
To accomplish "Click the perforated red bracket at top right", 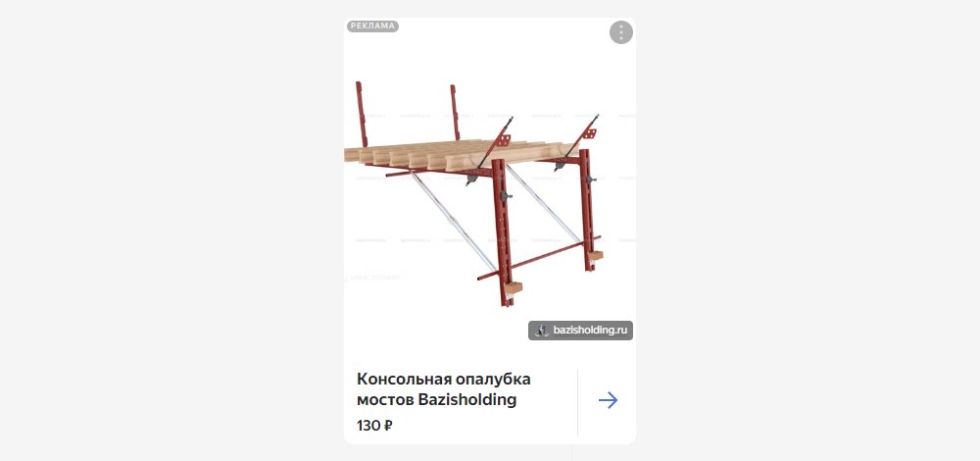I will coord(589,133).
